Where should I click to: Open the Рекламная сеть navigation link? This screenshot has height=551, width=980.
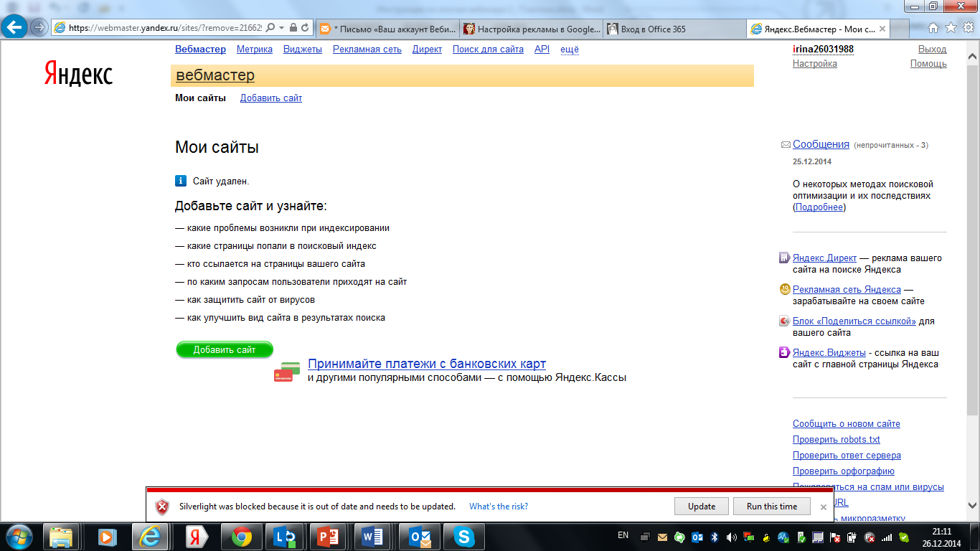pyautogui.click(x=367, y=50)
